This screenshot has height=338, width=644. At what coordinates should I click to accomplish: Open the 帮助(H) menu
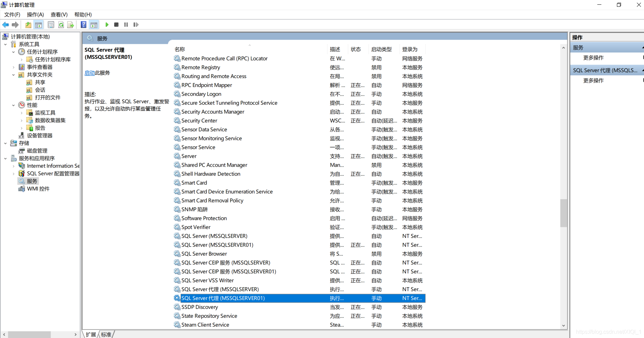coord(83,15)
